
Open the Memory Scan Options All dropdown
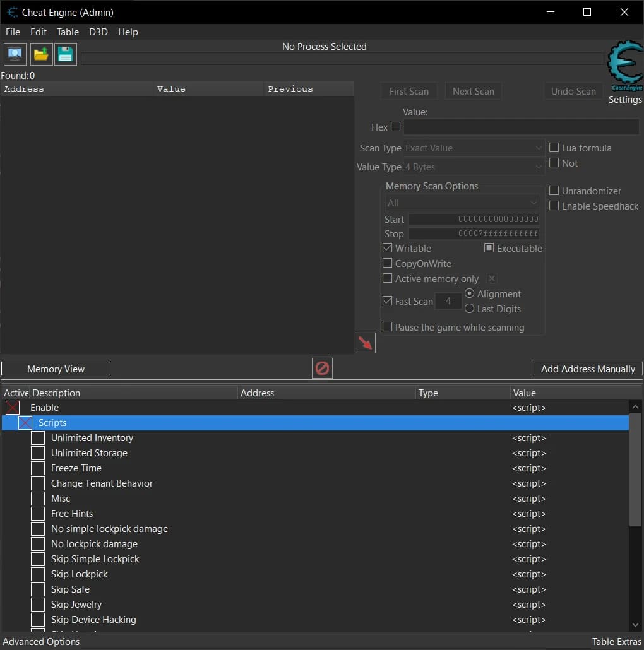462,203
